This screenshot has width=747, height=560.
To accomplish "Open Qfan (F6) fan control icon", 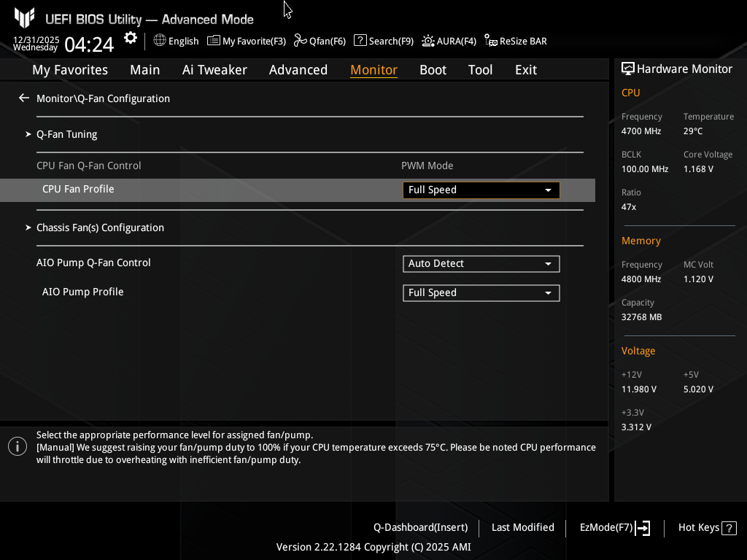I will (301, 41).
